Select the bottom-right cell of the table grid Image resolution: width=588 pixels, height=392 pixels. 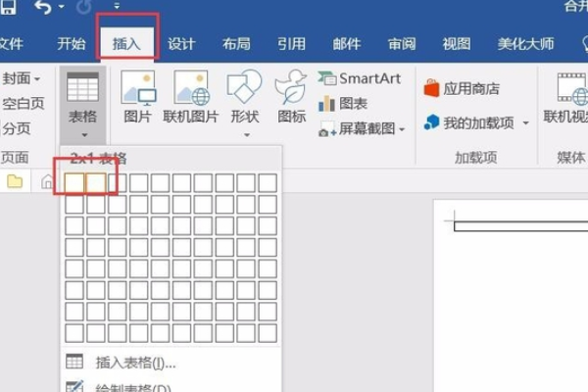[x=268, y=333]
